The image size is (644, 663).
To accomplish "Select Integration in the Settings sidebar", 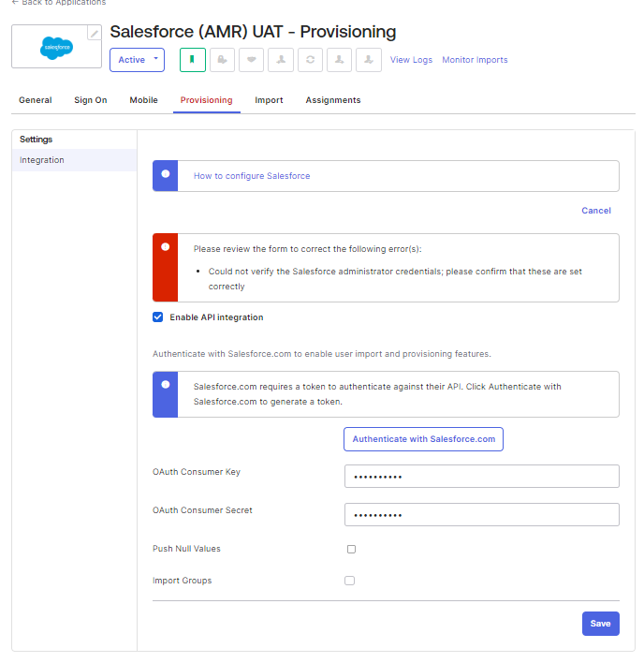I will pyautogui.click(x=74, y=160).
